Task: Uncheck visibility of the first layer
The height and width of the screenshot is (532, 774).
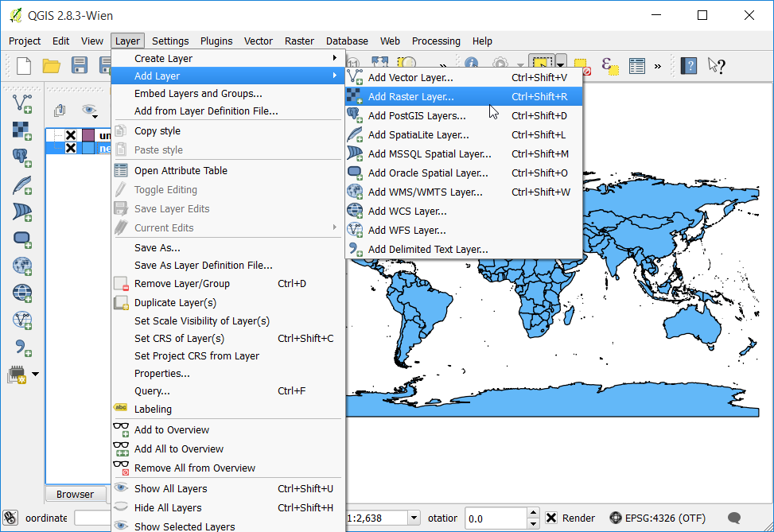Action: point(71,135)
